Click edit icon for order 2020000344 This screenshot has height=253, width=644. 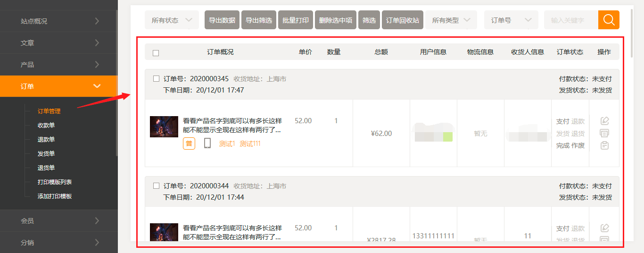click(604, 228)
